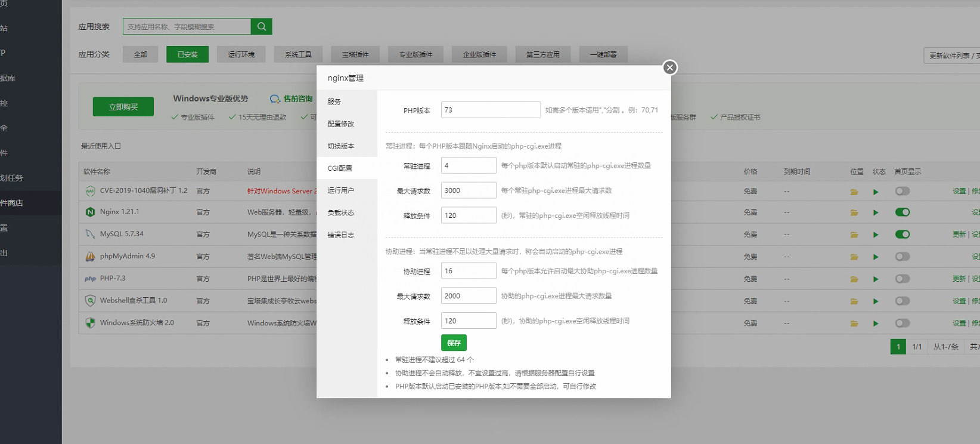Image resolution: width=980 pixels, height=444 pixels.
Task: Filter apps by 系统工具 category
Action: coord(298,54)
